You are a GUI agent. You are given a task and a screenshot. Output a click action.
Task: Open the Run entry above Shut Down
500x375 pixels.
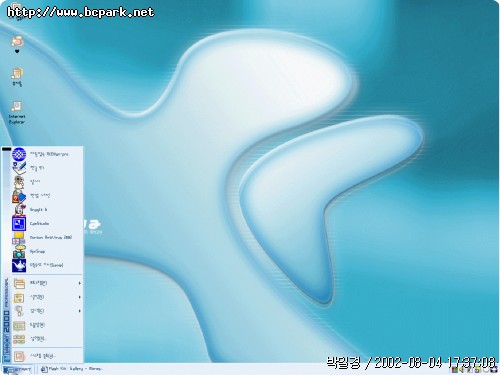(47, 339)
